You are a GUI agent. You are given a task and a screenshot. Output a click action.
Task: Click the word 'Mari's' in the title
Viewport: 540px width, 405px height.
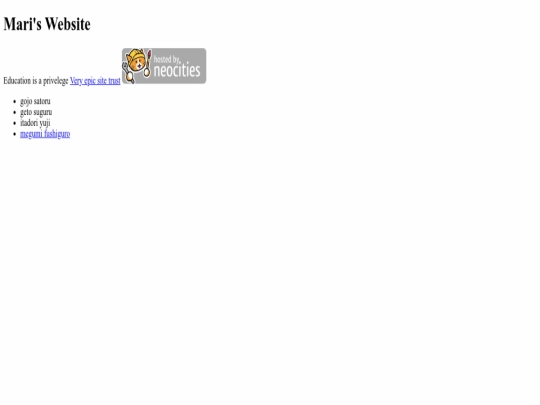tap(23, 24)
